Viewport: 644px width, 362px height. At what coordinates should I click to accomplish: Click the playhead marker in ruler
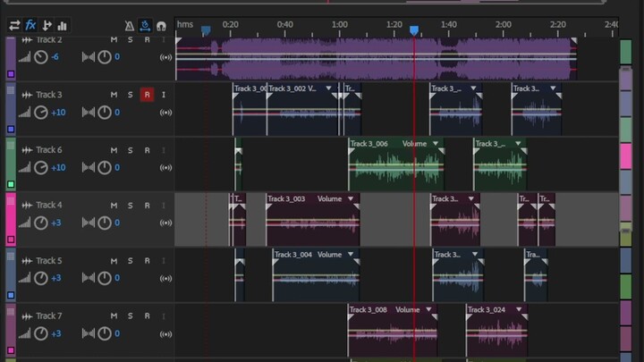(x=414, y=30)
